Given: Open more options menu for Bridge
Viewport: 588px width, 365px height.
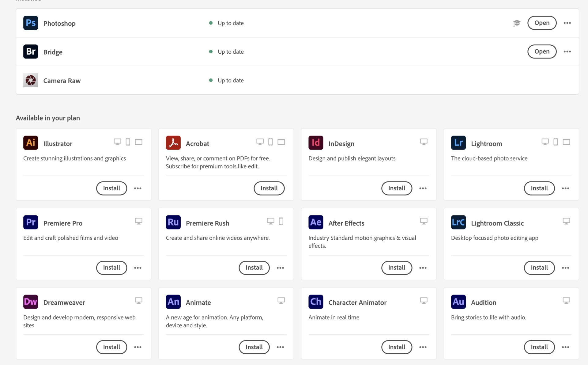Looking at the screenshot, I should click(567, 51).
